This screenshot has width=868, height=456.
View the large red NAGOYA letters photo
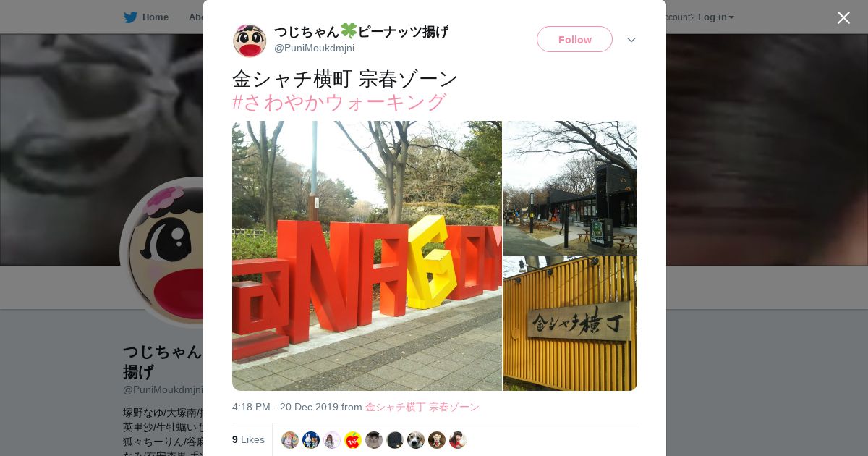367,256
